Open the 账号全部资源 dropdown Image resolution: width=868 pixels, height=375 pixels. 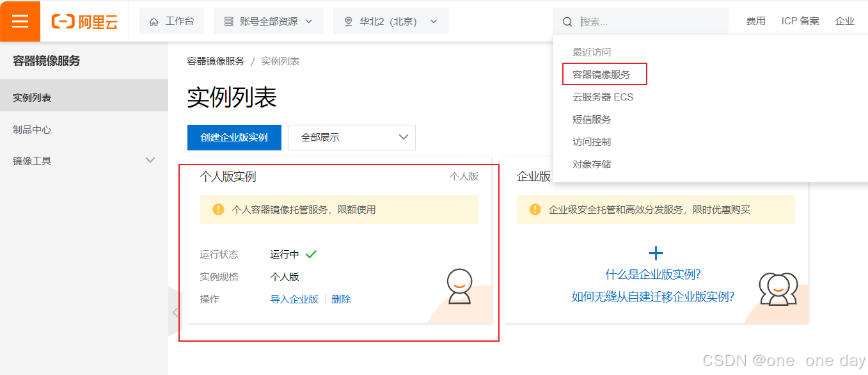pos(268,20)
